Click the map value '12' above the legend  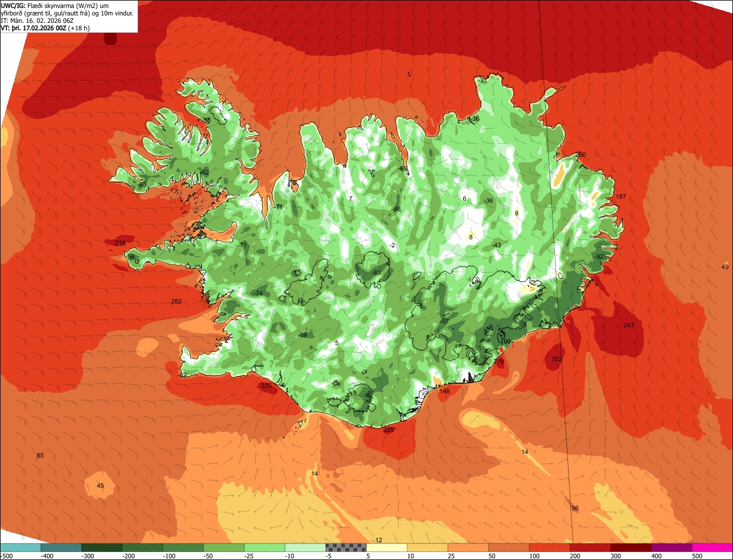[x=379, y=541]
